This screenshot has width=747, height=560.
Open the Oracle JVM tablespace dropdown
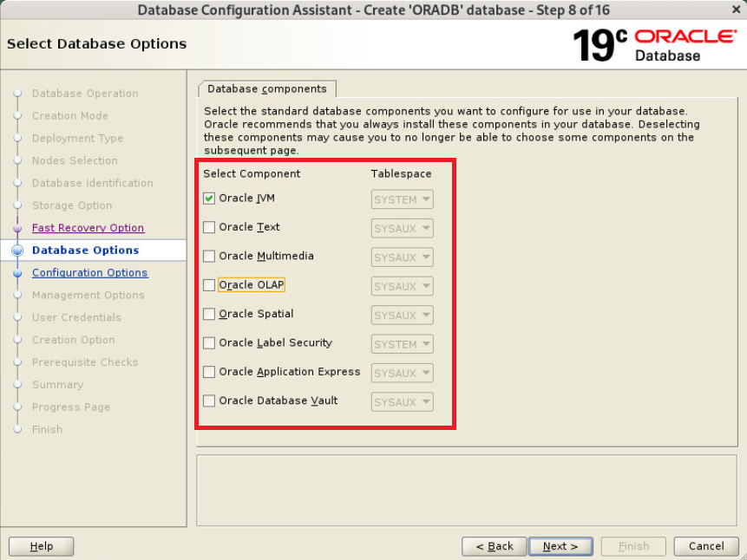[x=402, y=199]
